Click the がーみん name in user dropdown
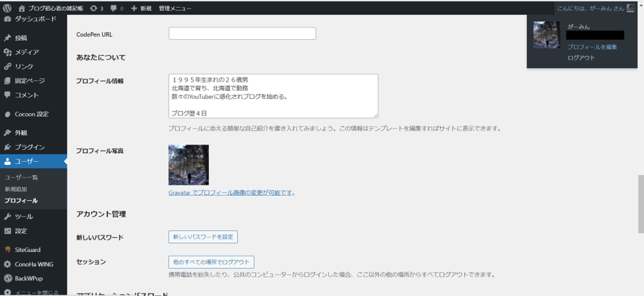 pyautogui.click(x=579, y=26)
